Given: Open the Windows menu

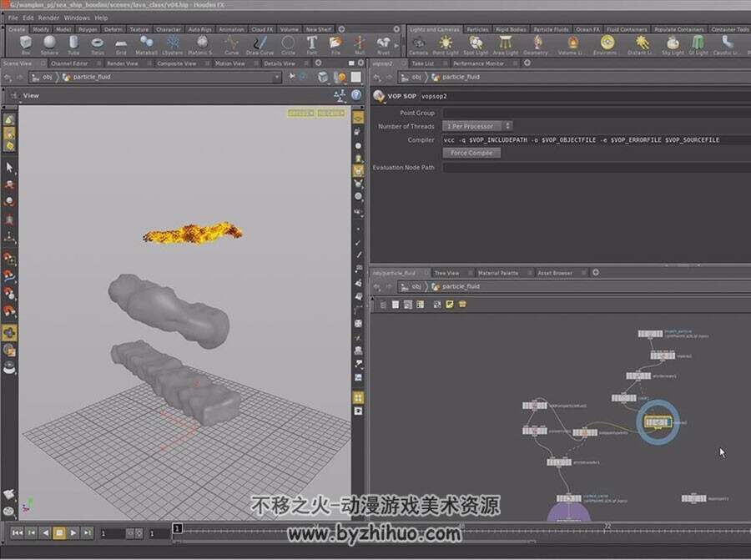Looking at the screenshot, I should [77, 18].
